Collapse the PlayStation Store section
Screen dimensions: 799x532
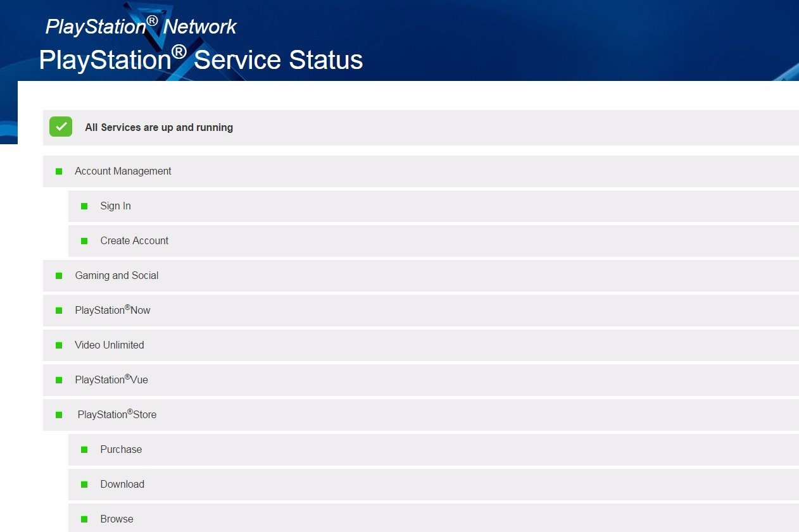117,415
